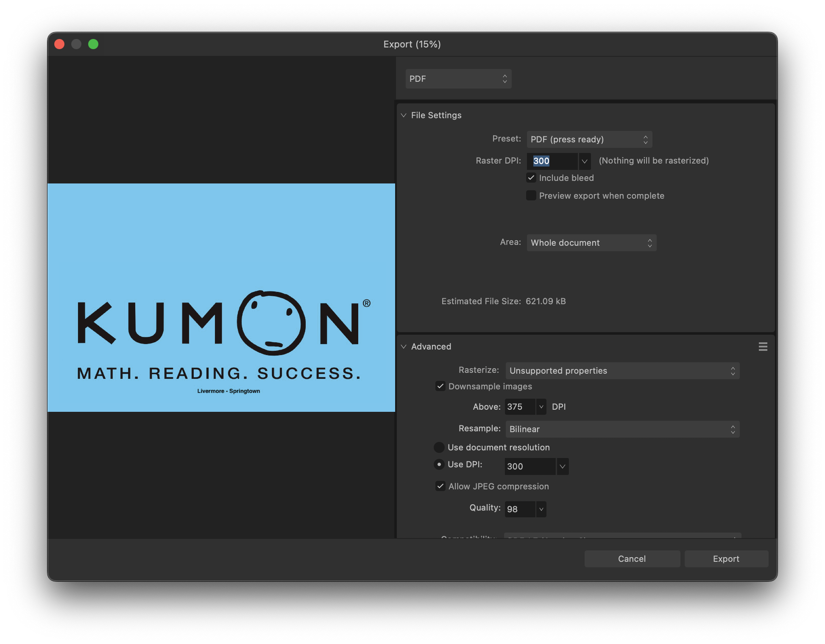Click the Kumon logo preview image
Screen dimensions: 825x644
tap(221, 297)
